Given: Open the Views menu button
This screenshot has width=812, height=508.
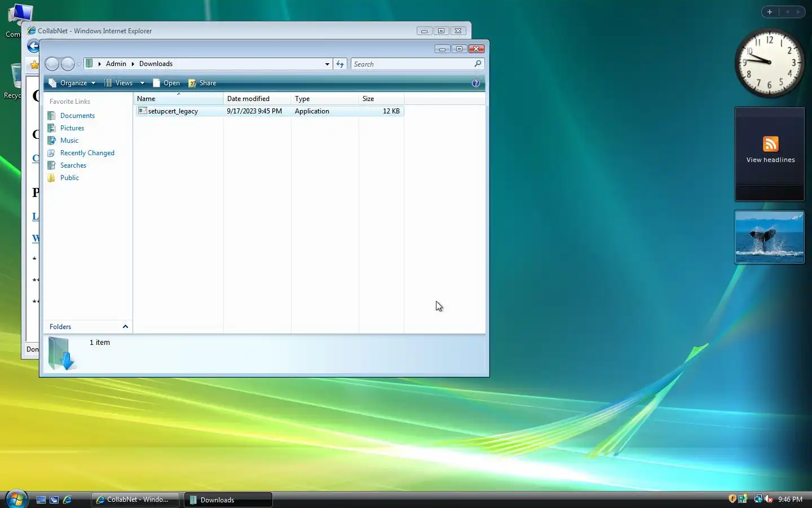Looking at the screenshot, I should coord(119,83).
